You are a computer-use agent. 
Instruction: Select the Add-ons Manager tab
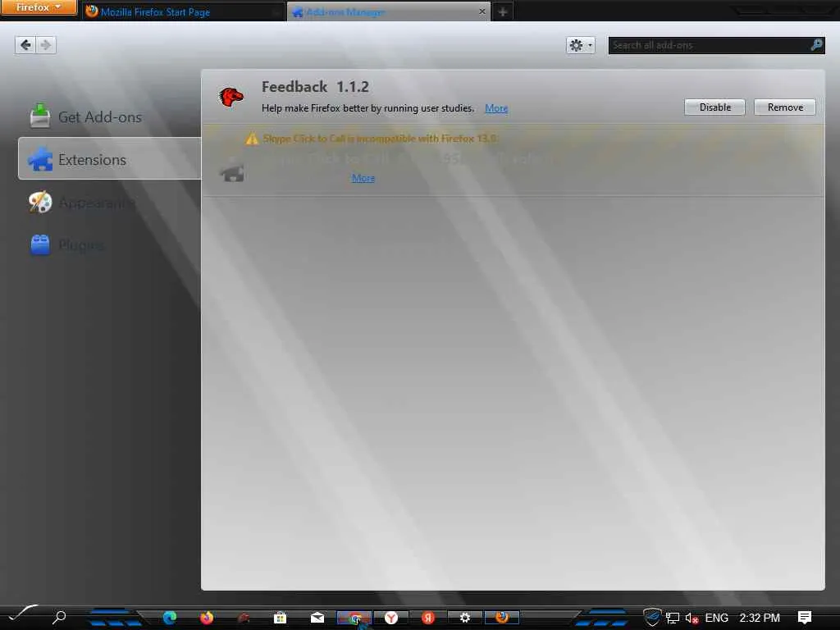tap(388, 11)
